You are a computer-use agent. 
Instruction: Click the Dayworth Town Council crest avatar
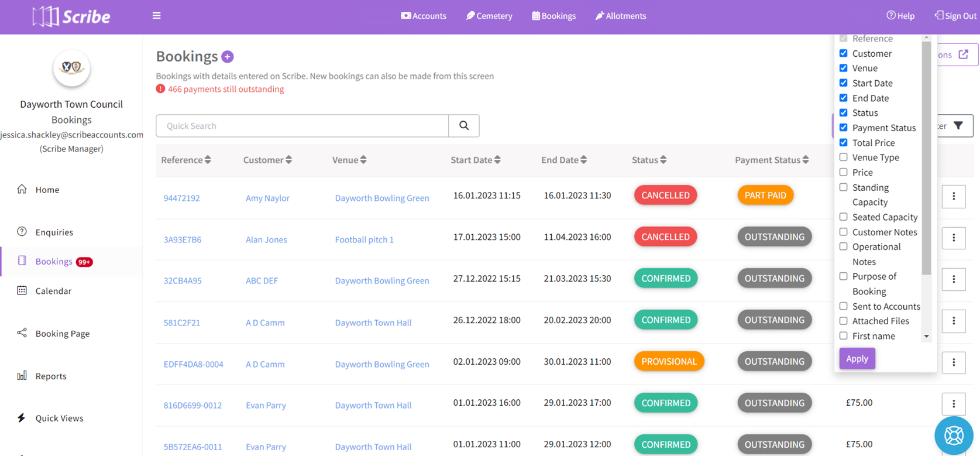[71, 68]
